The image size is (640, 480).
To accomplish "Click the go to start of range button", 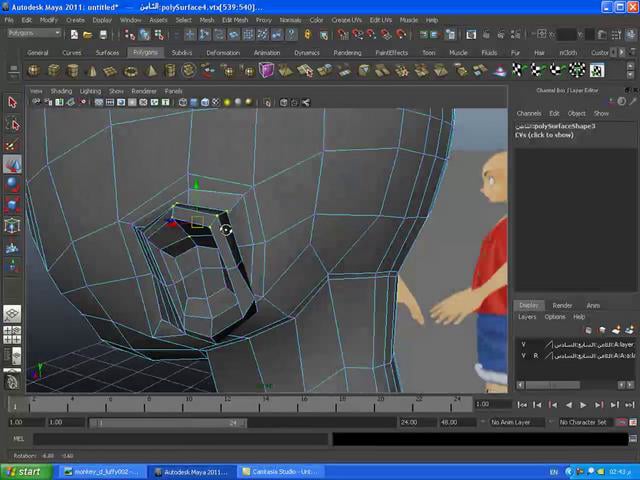I will pyautogui.click(x=522, y=405).
